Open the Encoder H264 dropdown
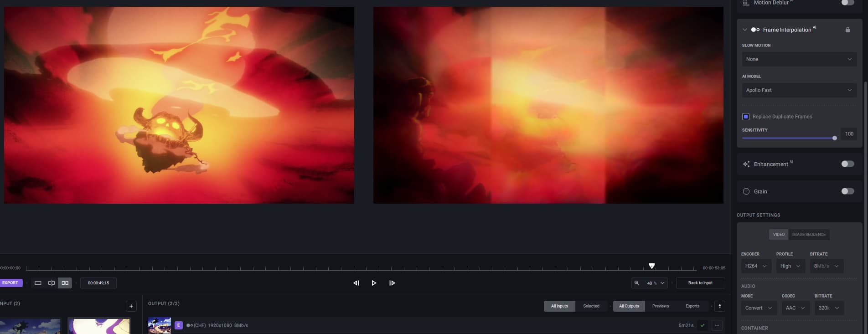This screenshot has height=334, width=868. [756, 266]
